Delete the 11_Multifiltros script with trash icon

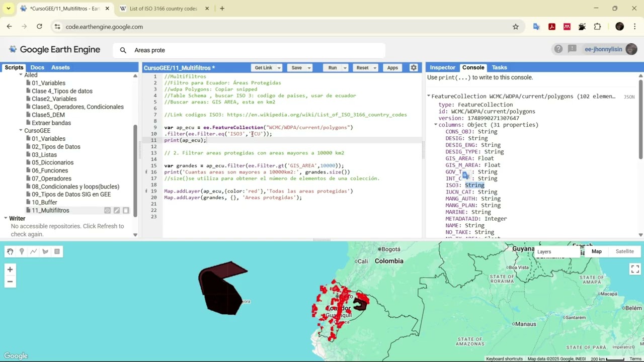pos(126,211)
